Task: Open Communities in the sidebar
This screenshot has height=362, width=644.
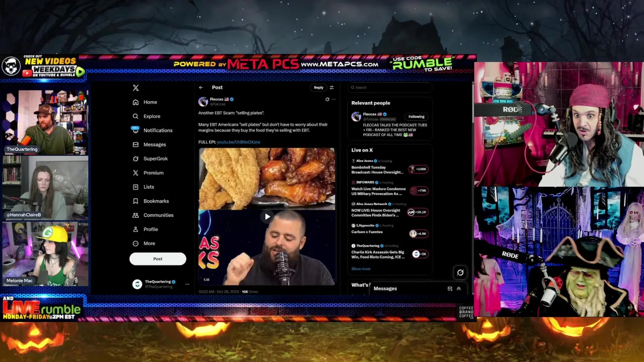Action: (x=153, y=215)
